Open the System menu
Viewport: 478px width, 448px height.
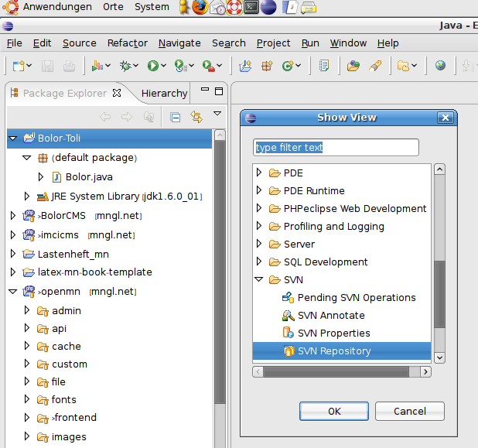[152, 6]
